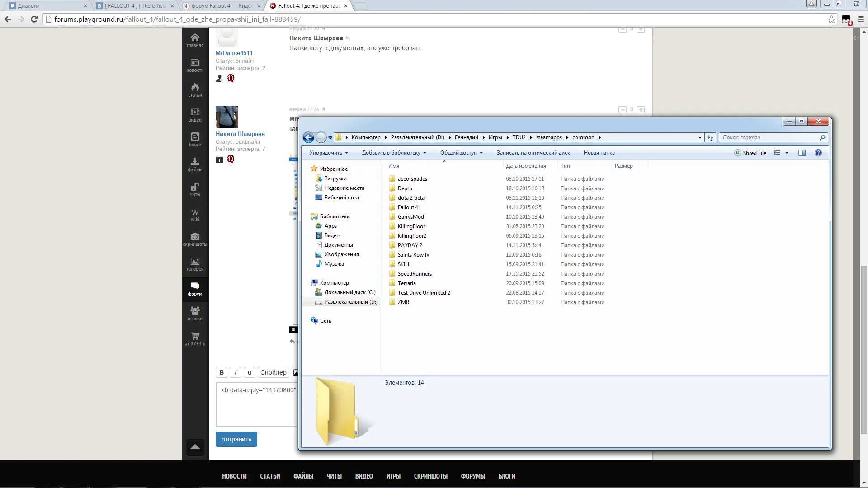868x488 pixels.
Task: Toggle the preview pane button in Explorer
Action: pyautogui.click(x=802, y=153)
